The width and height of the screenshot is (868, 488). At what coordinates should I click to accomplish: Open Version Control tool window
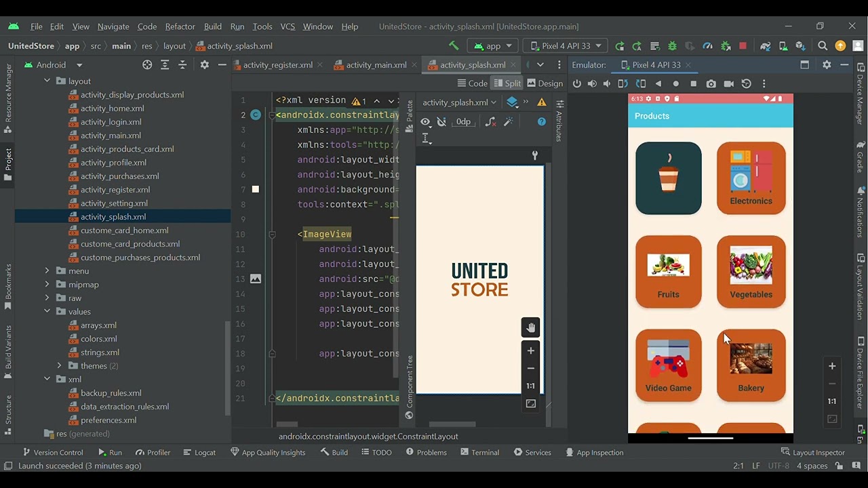(x=52, y=453)
